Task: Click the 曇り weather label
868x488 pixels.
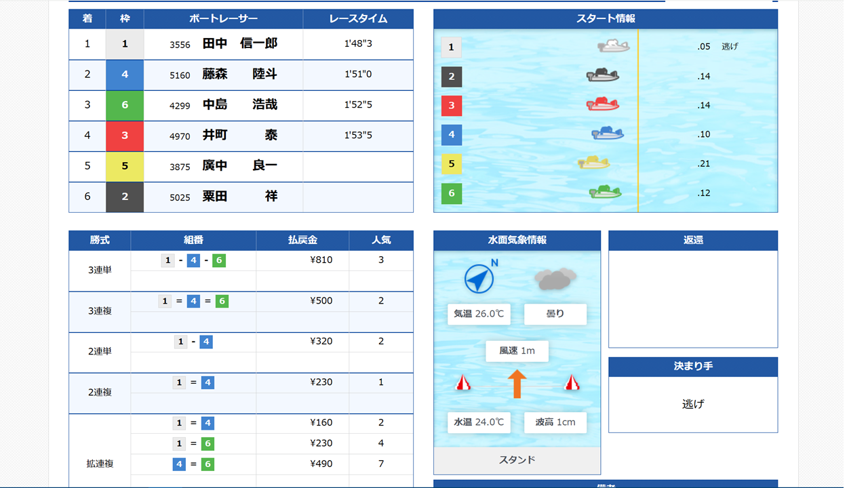Action: 555,314
